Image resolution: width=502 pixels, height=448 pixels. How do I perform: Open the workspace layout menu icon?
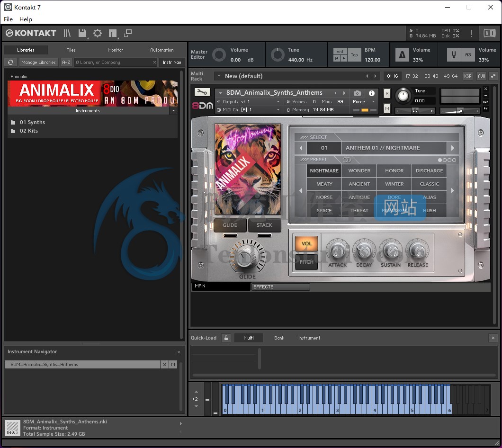pyautogui.click(x=113, y=33)
